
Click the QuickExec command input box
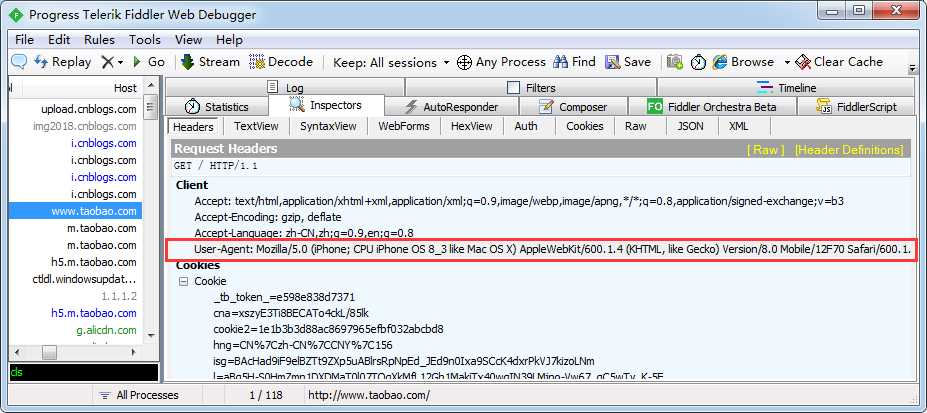pos(83,372)
